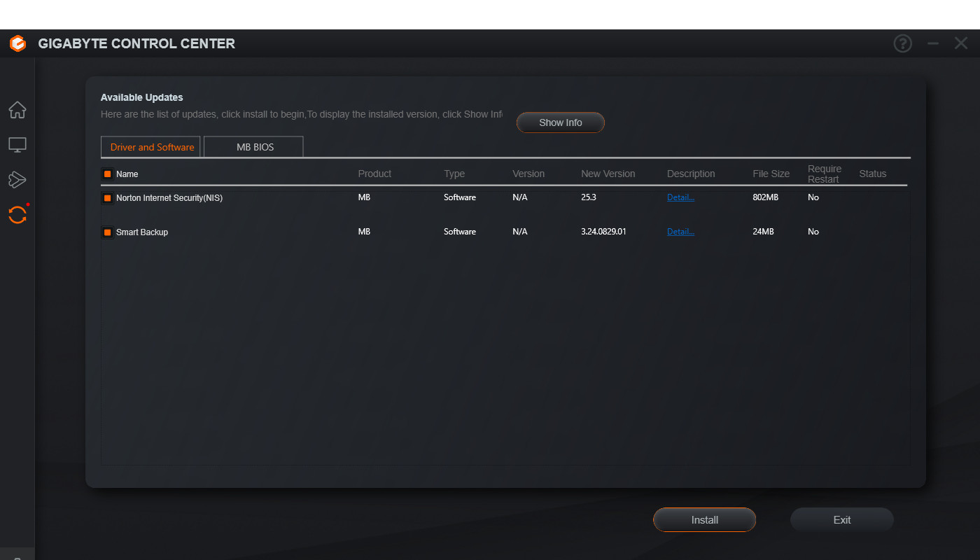This screenshot has height=560, width=980.
Task: Click the Gigabyte logo icon
Action: [17, 43]
